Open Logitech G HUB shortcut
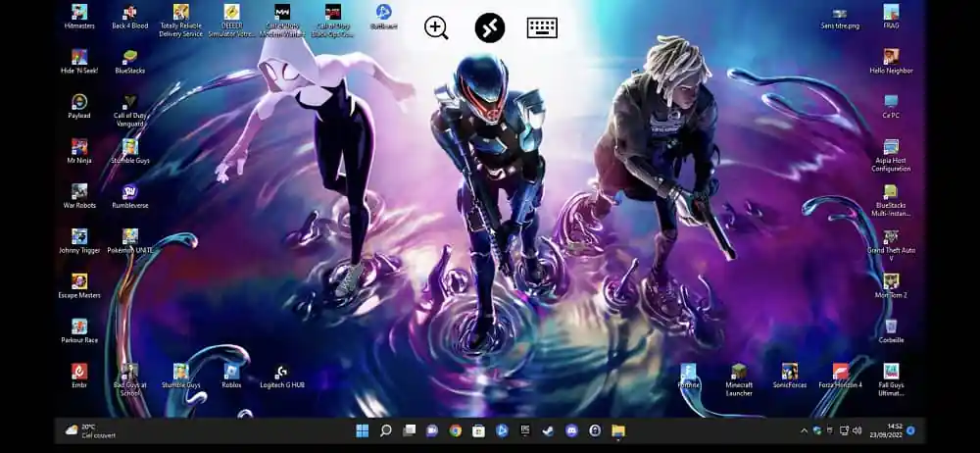The height and width of the screenshot is (453, 980). point(282,376)
